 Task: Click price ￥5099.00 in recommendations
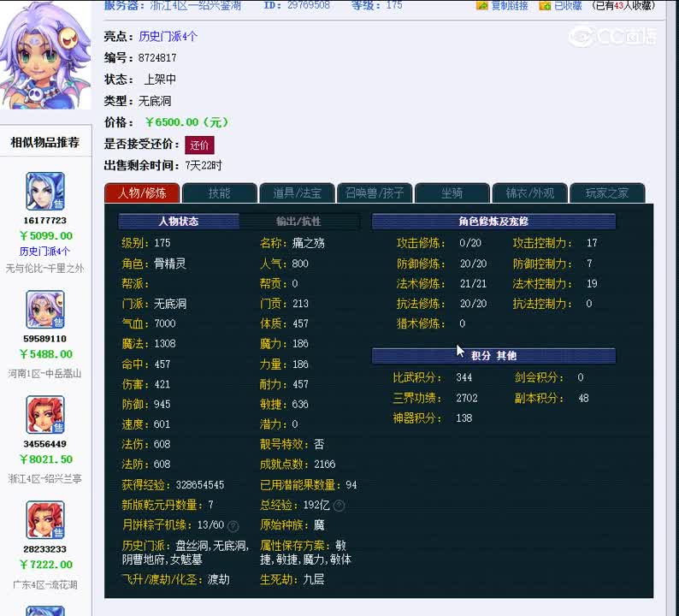click(46, 236)
